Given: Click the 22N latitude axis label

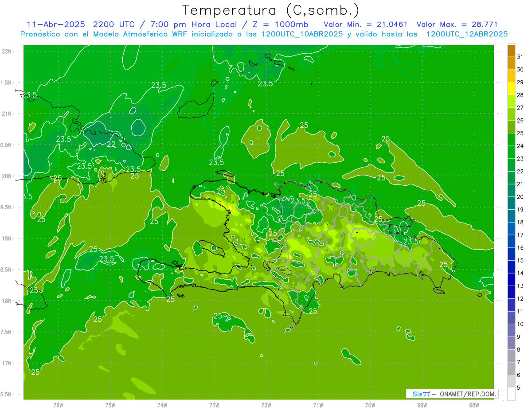Looking at the screenshot, I should pos(7,51).
